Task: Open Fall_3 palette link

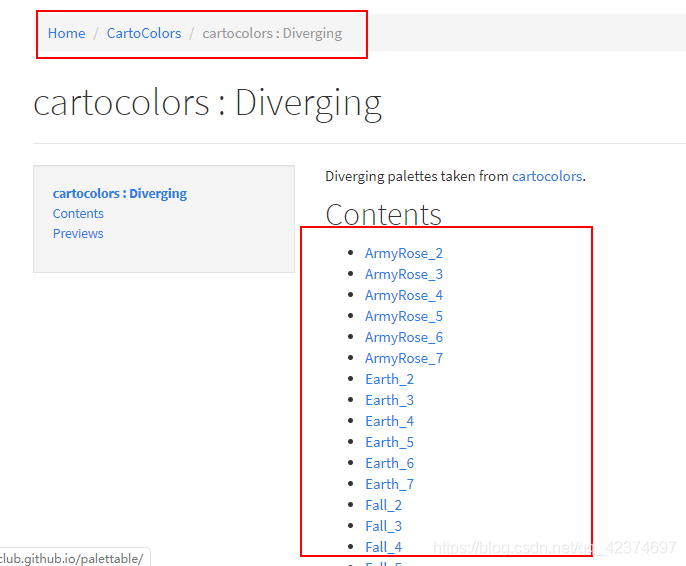Action: pos(383,526)
